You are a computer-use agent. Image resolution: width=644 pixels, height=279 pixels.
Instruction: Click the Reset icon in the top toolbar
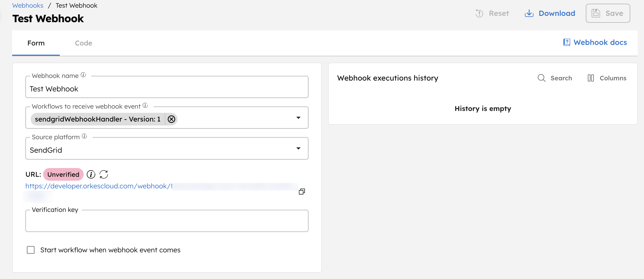click(480, 13)
